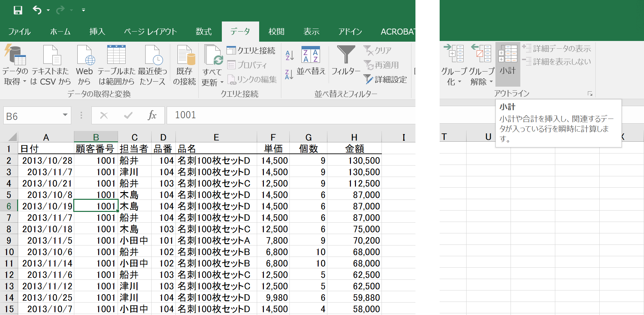Click the Save icon in quick access toolbar
This screenshot has height=315, width=644.
[18, 10]
